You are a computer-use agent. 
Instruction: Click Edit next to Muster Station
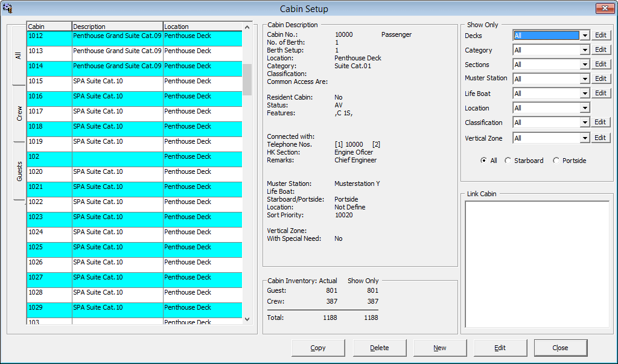pyautogui.click(x=600, y=78)
